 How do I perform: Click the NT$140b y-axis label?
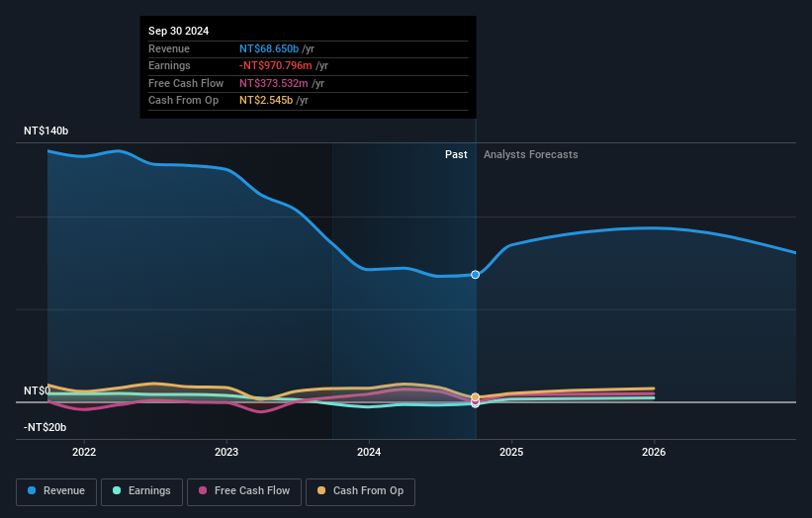[46, 130]
